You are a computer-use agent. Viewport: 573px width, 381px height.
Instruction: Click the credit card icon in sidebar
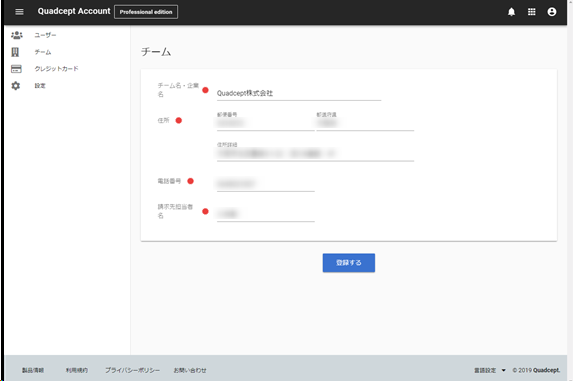tap(16, 69)
